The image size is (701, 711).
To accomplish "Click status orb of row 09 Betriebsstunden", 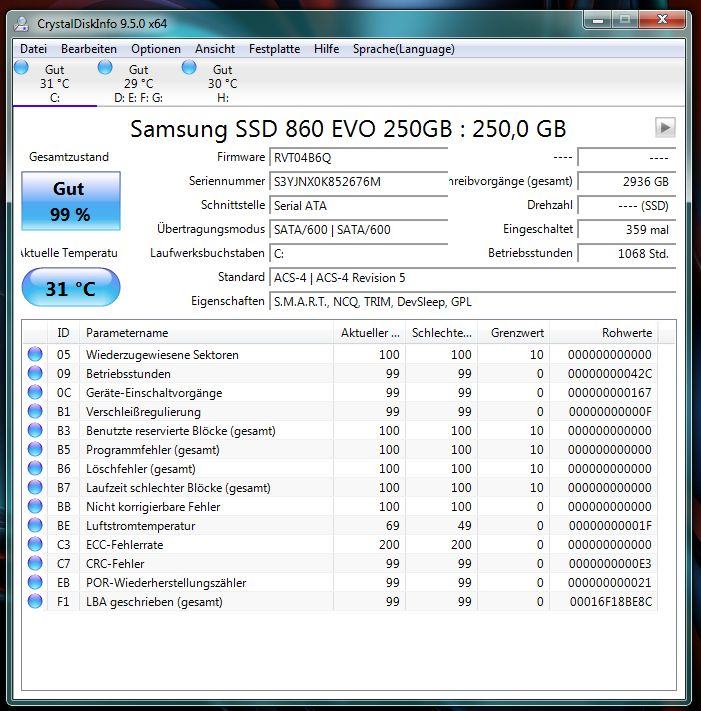I will 35,373.
